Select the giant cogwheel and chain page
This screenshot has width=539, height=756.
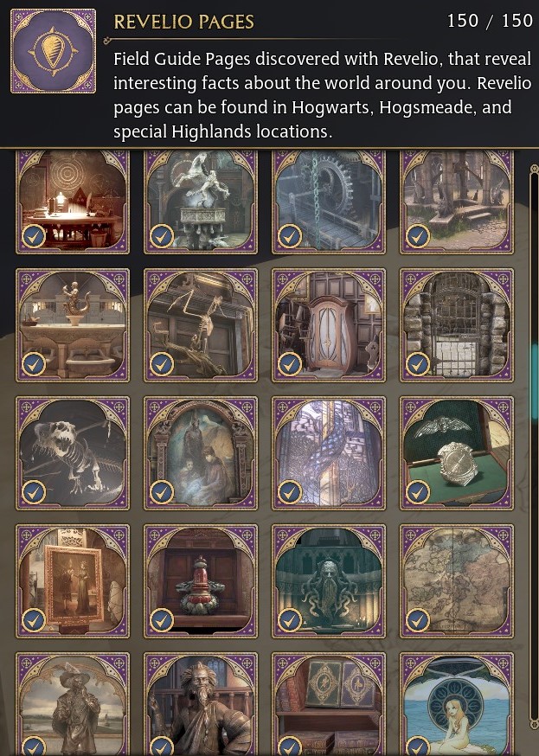click(x=329, y=201)
